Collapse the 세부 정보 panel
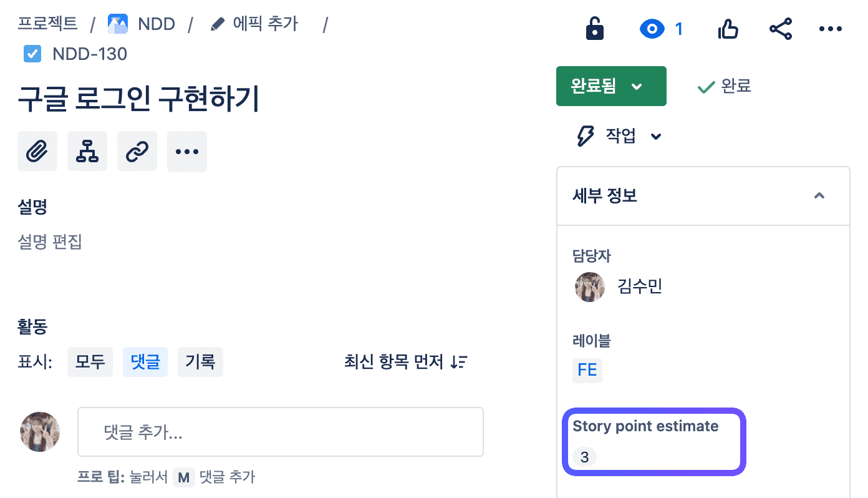The image size is (868, 498). point(819,196)
